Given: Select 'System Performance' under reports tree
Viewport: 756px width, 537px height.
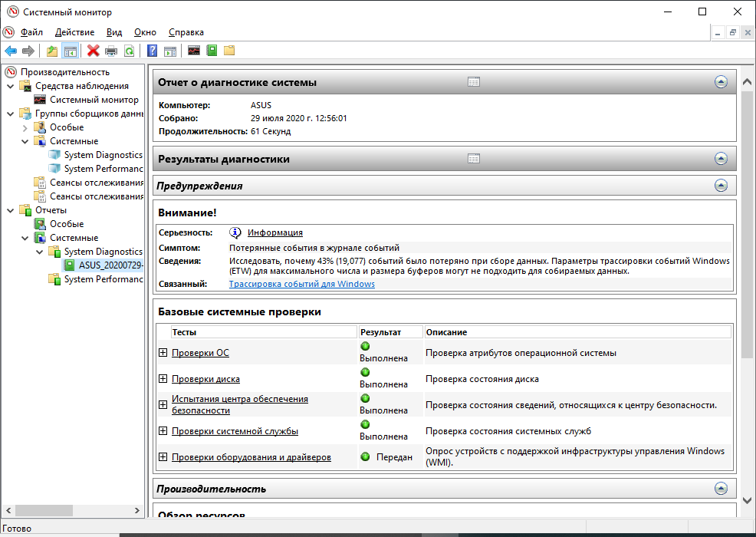Looking at the screenshot, I should (104, 279).
